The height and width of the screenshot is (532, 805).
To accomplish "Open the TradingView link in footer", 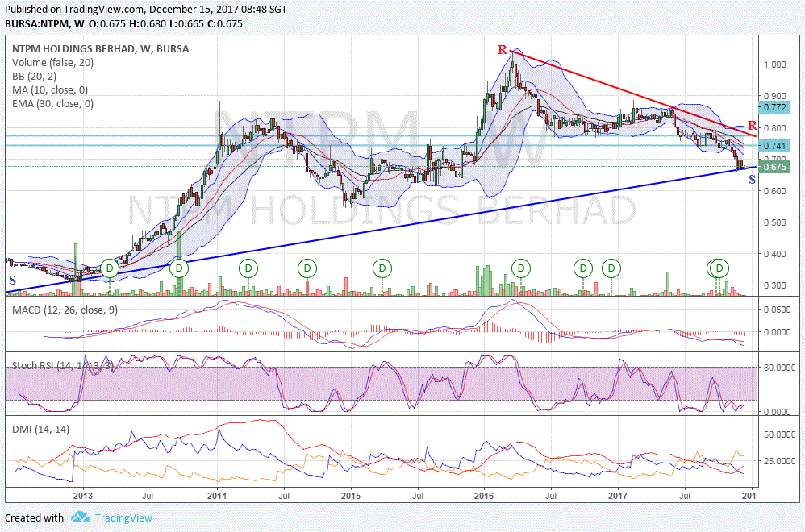I will (123, 517).
